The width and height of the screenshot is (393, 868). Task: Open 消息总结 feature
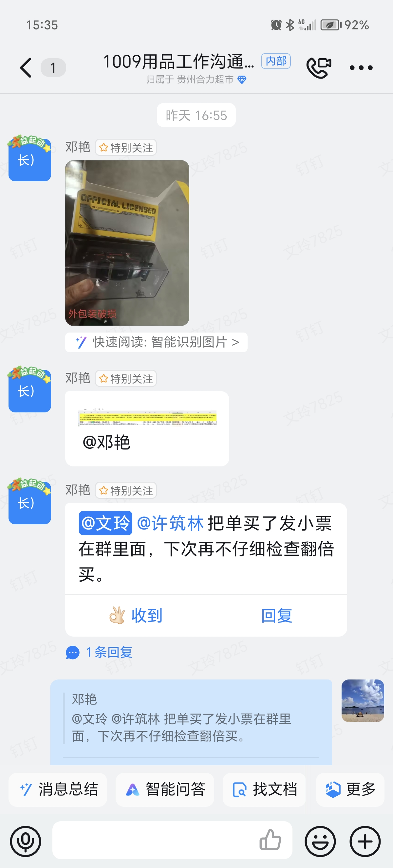58,789
